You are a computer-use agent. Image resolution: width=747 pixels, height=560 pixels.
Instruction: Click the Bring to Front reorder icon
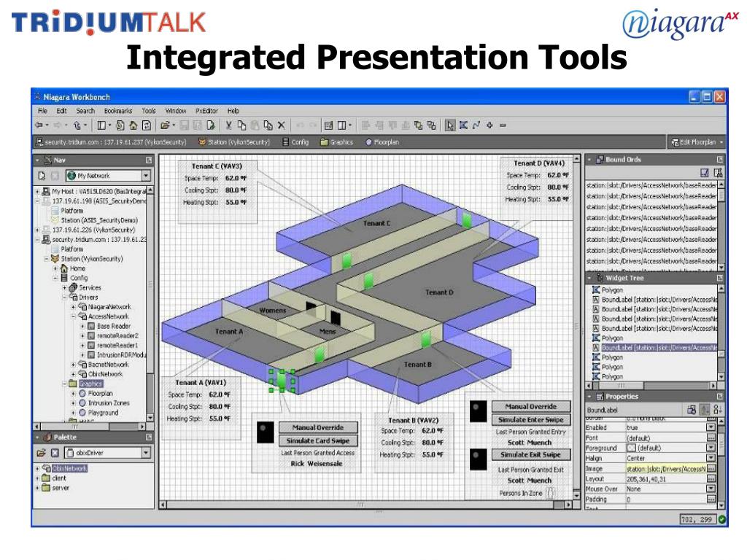click(418, 125)
